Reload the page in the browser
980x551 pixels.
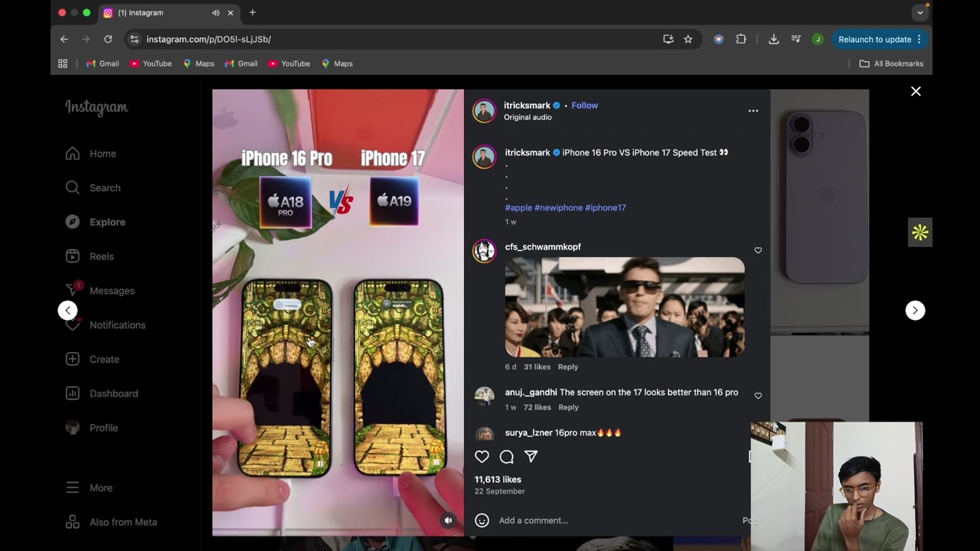tap(108, 39)
